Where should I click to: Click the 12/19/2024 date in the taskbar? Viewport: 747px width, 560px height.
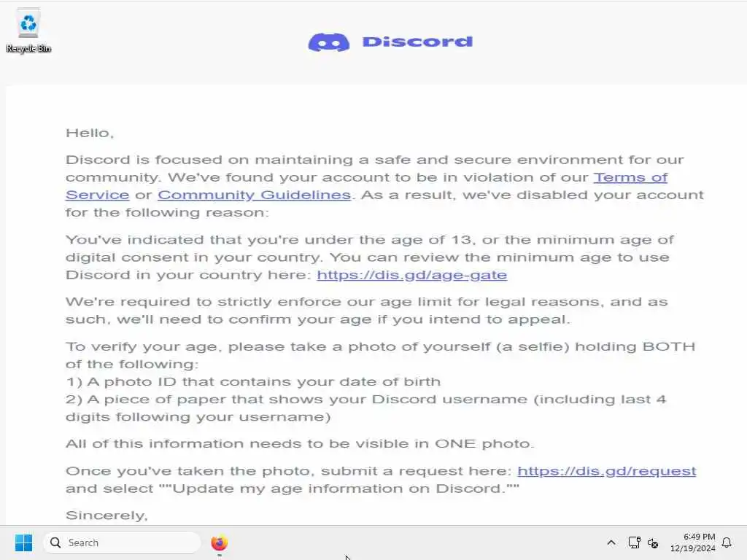coord(693,548)
